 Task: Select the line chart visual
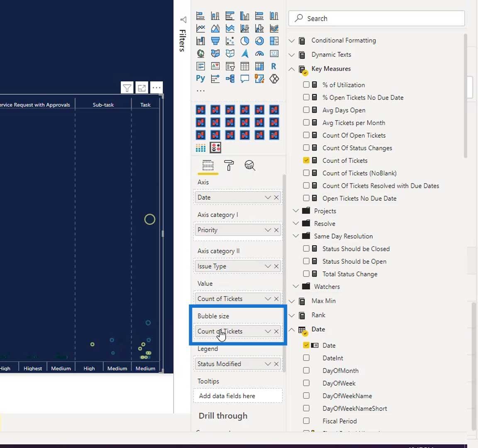tap(200, 28)
